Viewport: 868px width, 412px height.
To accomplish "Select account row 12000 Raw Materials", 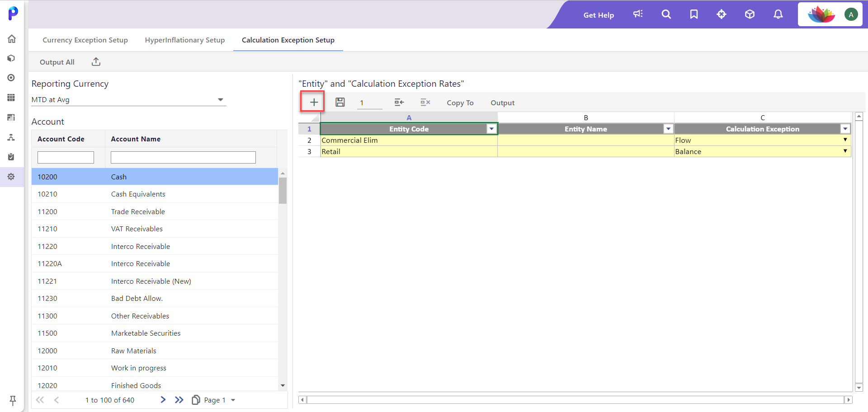I will (x=155, y=351).
